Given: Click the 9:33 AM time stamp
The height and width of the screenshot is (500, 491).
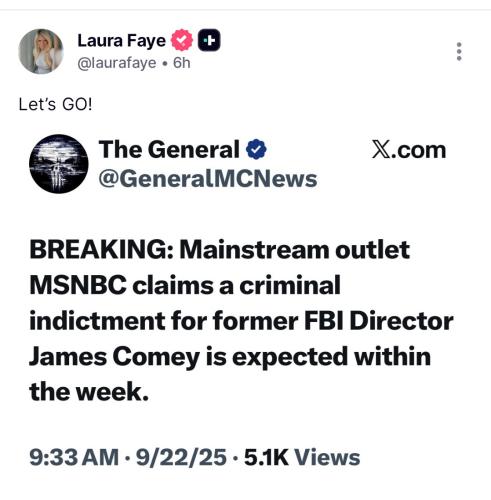Looking at the screenshot, I should point(74,457).
